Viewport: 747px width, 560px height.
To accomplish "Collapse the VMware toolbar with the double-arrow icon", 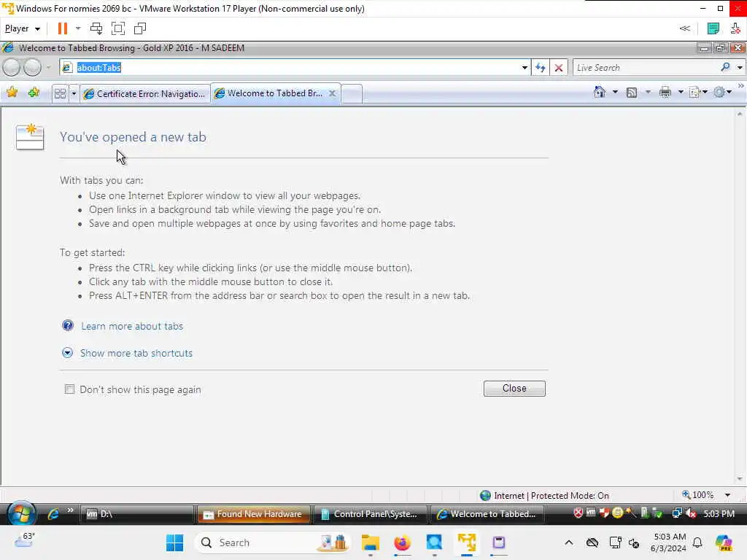I will click(684, 28).
